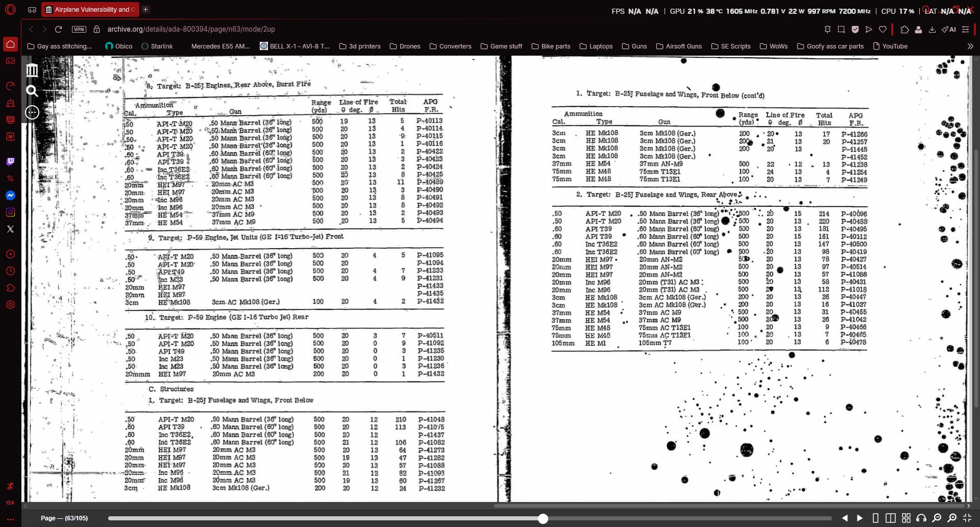Click the page navigation slider handle
980x527 pixels.
tap(543, 518)
